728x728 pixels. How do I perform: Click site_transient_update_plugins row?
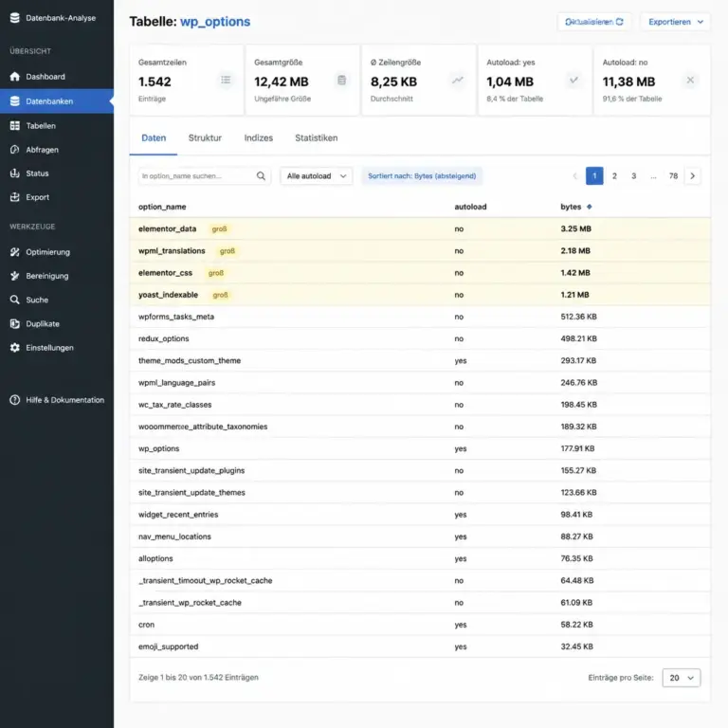tap(420, 470)
